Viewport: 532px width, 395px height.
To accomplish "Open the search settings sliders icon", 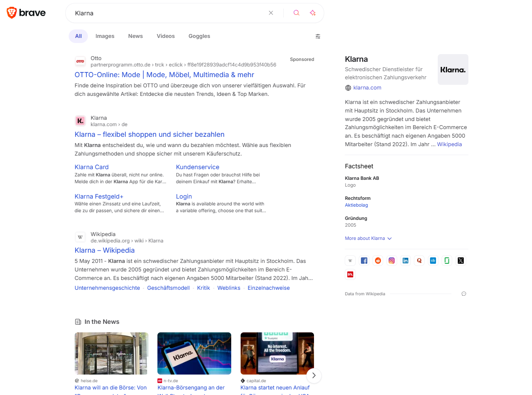I will coord(318,36).
